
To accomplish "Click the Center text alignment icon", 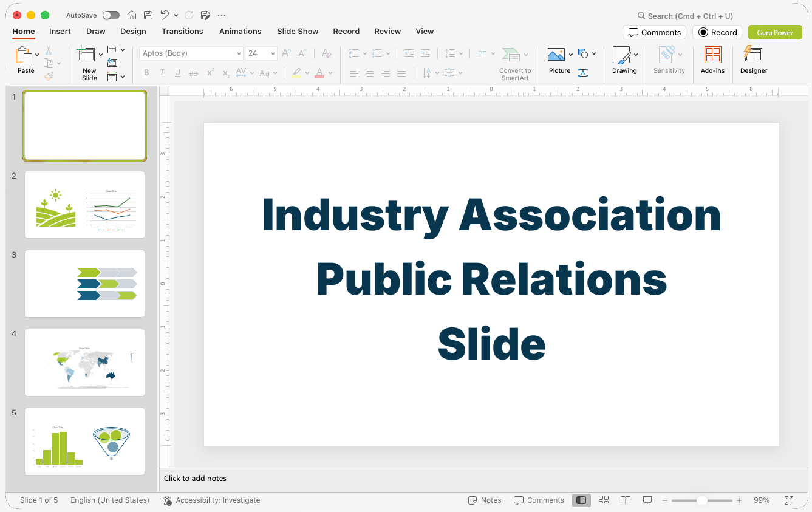I will tap(370, 73).
